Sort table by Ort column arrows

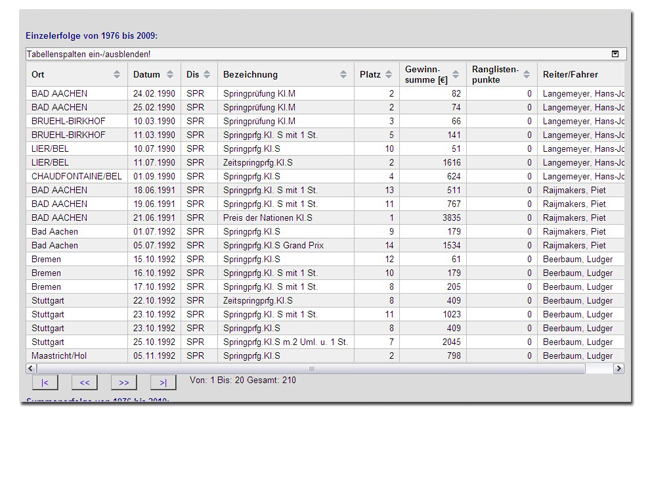(117, 75)
